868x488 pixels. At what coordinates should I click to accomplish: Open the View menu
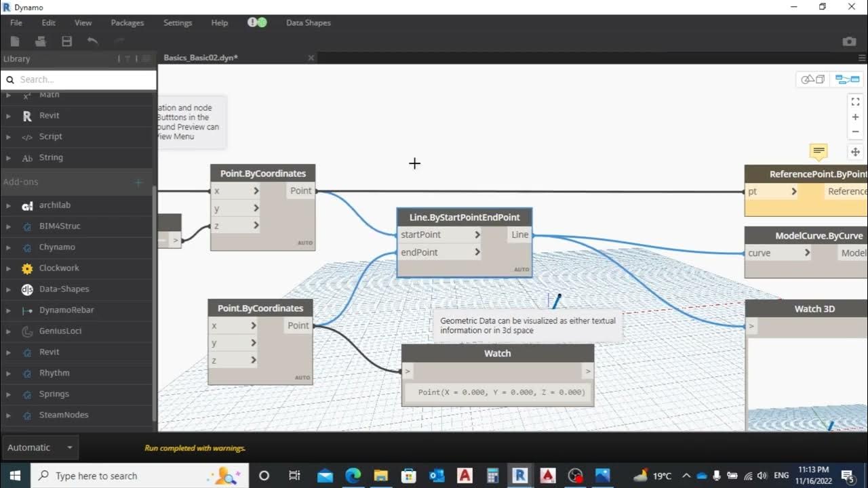click(83, 22)
